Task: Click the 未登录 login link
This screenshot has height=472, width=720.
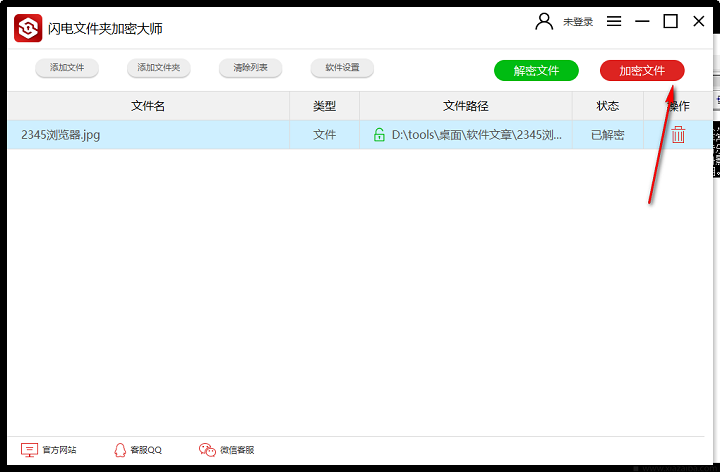Action: (x=578, y=22)
